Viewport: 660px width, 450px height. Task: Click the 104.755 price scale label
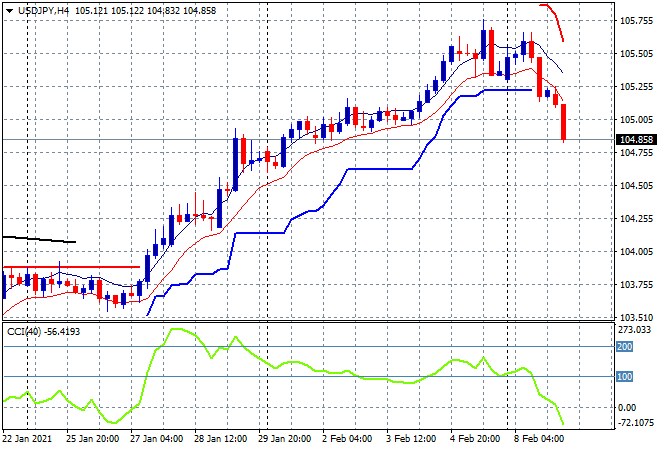pos(637,152)
